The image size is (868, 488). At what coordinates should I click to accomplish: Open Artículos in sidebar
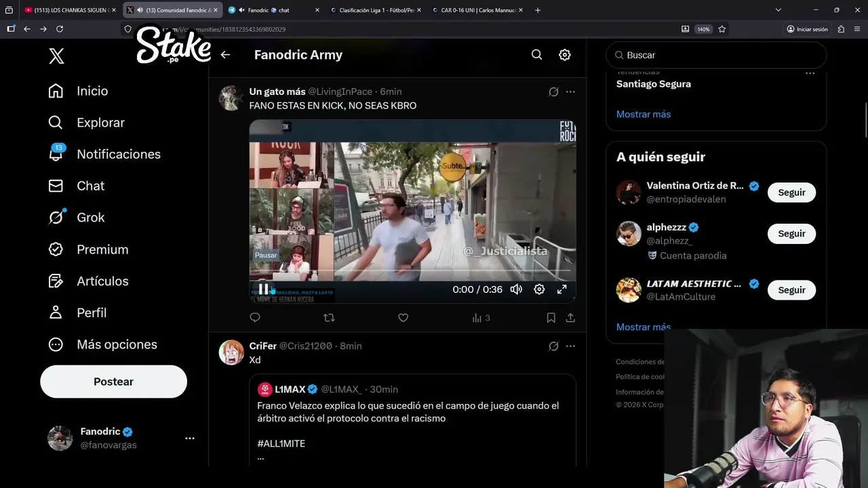pyautogui.click(x=88, y=281)
